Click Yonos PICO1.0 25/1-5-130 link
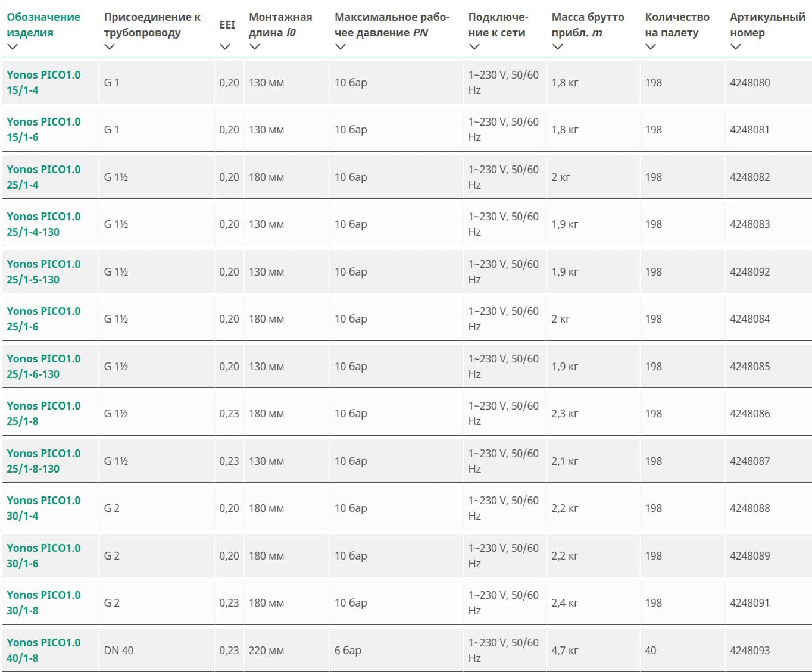 click(43, 271)
